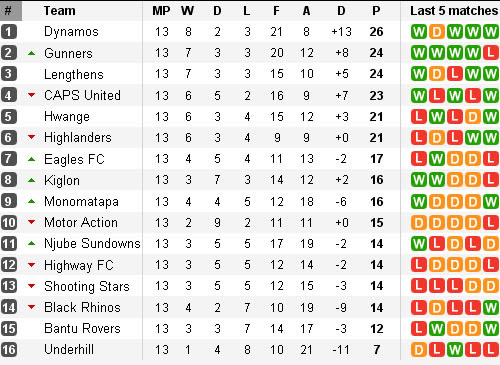Click Gunners' red L loss result icon

[491, 53]
